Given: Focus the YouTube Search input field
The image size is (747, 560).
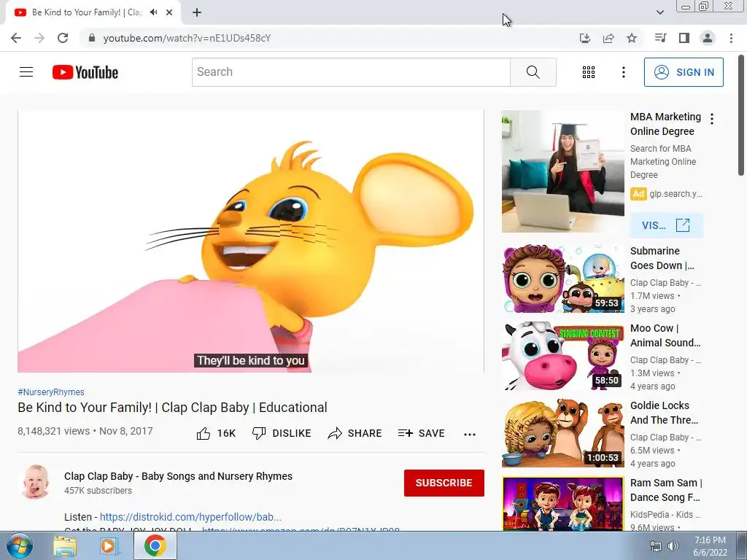Looking at the screenshot, I should tap(351, 72).
